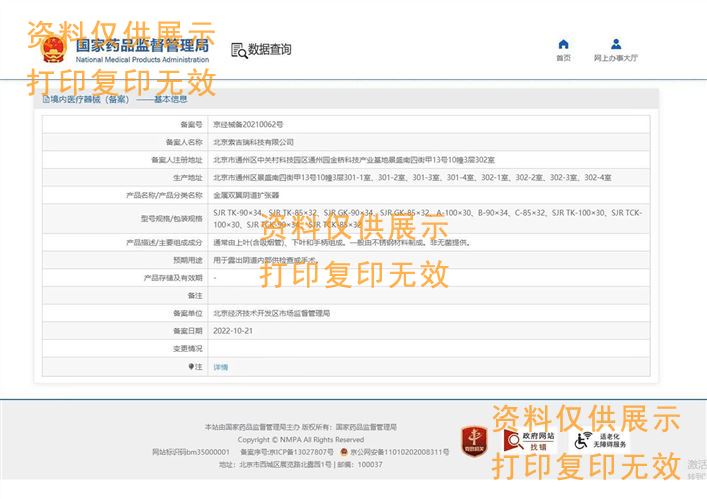Open 网上办事大厅 via the person icon
Screen dimensions: 707x499
point(616,44)
